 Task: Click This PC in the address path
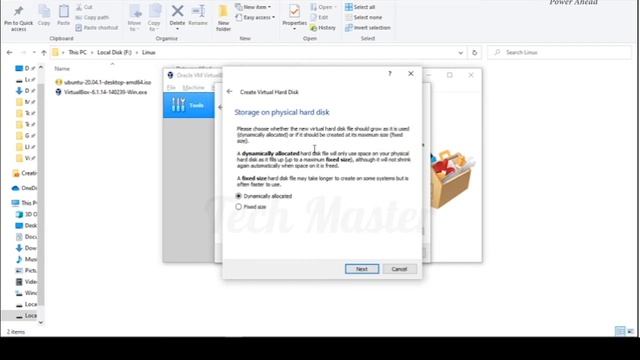pos(78,53)
